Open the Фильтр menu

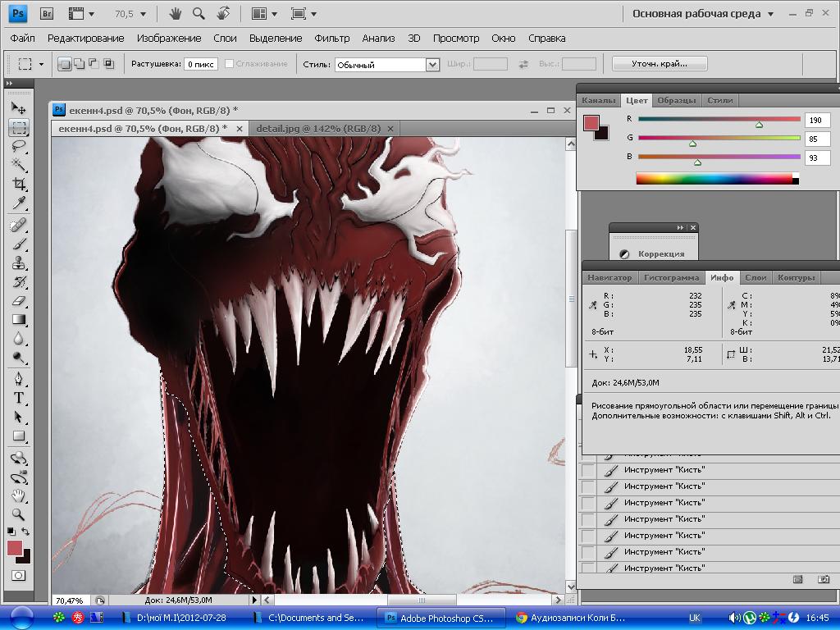[331, 39]
